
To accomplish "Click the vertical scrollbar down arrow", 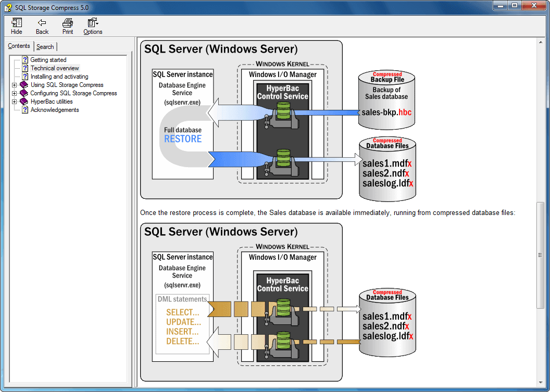I will click(540, 383).
